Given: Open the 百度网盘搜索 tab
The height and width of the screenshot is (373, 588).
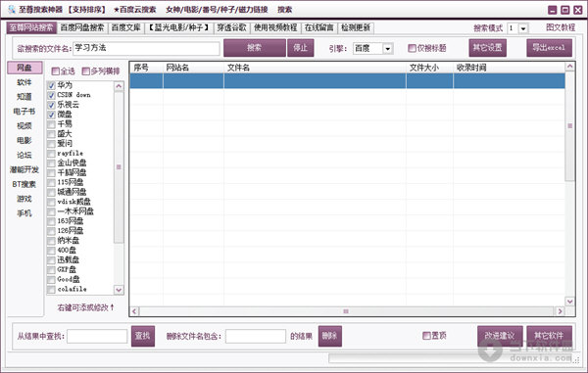Looking at the screenshot, I should (x=82, y=27).
